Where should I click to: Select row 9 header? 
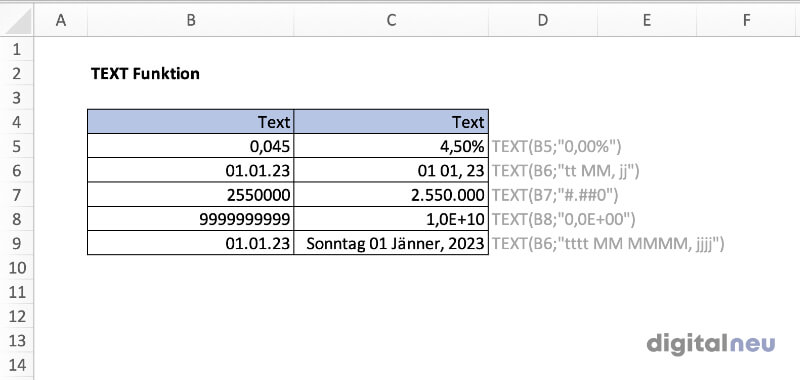17,243
